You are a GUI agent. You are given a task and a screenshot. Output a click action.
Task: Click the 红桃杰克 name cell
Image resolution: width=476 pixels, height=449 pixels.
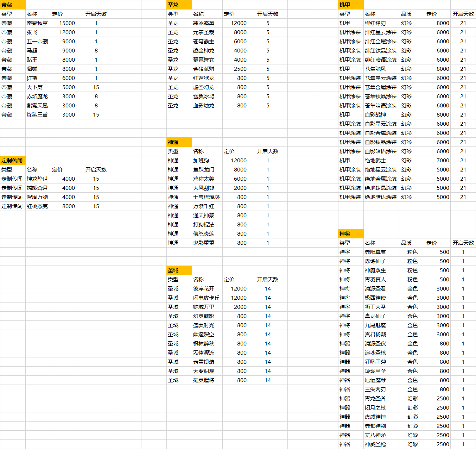(x=38, y=206)
